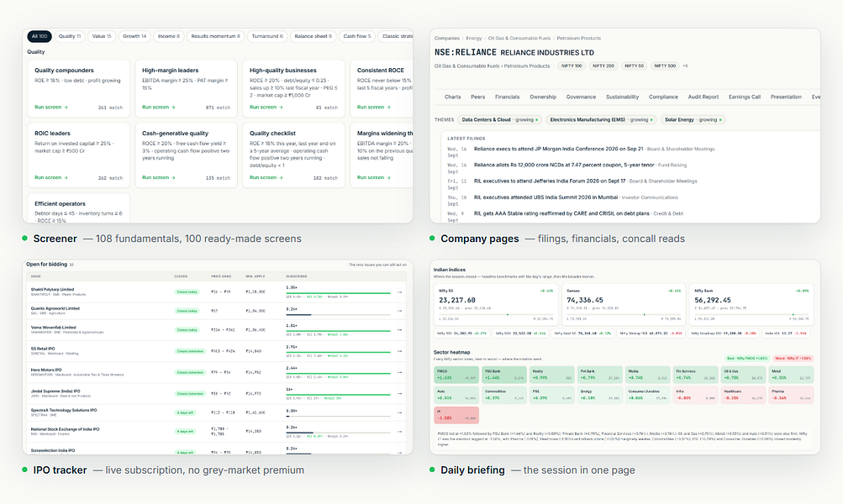
Task: Filter screens by Value 15
Action: (x=102, y=36)
